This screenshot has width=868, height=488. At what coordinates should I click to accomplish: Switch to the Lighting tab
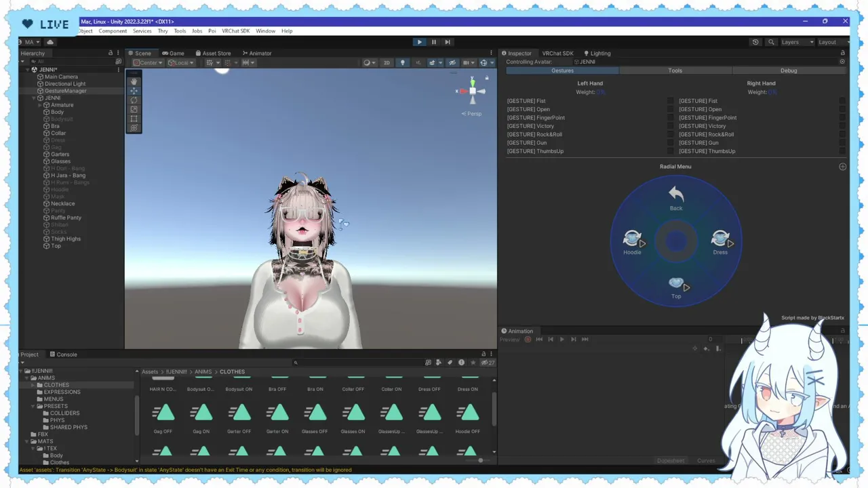point(597,54)
